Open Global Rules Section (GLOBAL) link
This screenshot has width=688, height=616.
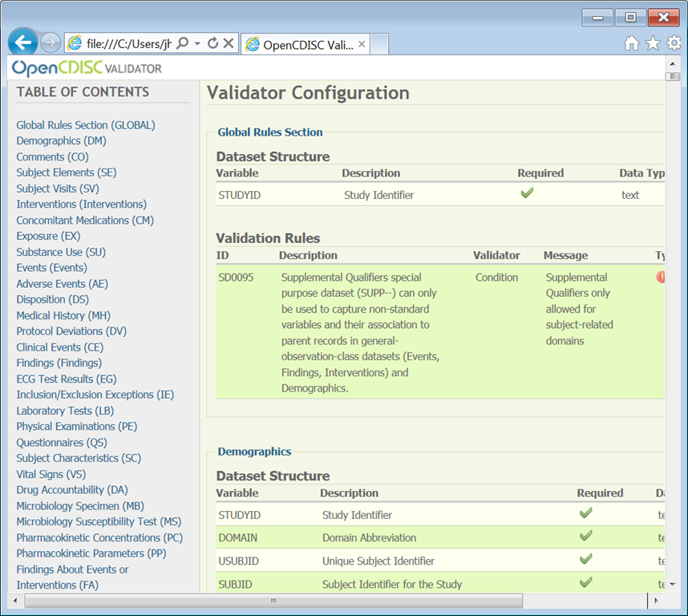[86, 125]
